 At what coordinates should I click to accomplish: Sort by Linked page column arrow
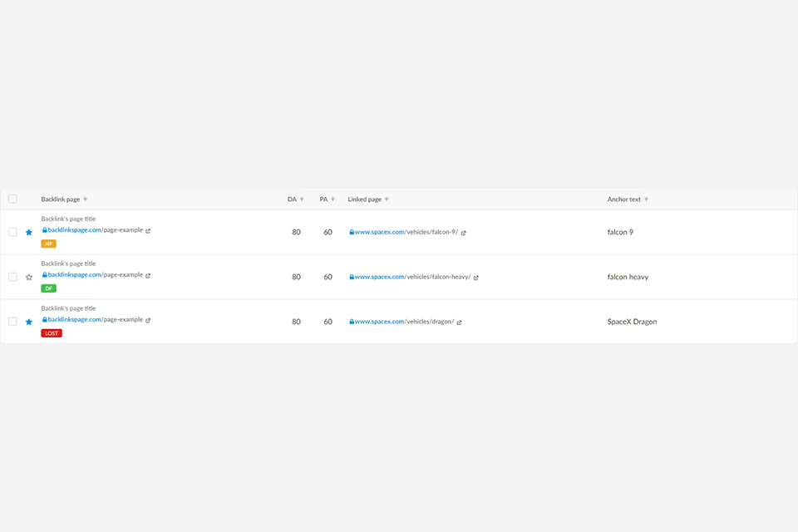tap(387, 199)
